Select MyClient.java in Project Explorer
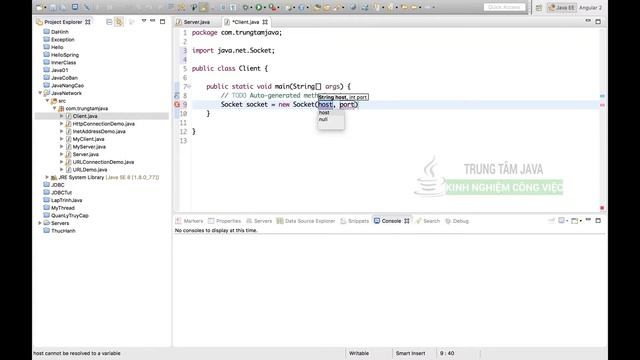Viewport: 640px width, 360px height. pyautogui.click(x=88, y=139)
